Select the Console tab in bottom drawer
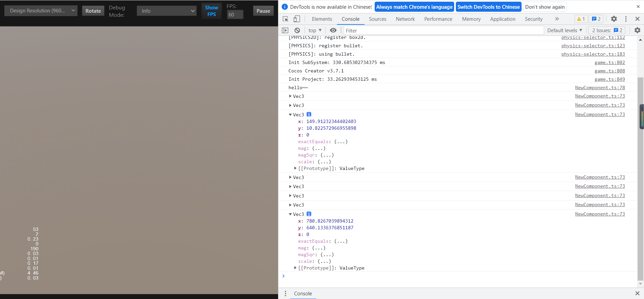Image resolution: width=644 pixels, height=299 pixels. 303,294
